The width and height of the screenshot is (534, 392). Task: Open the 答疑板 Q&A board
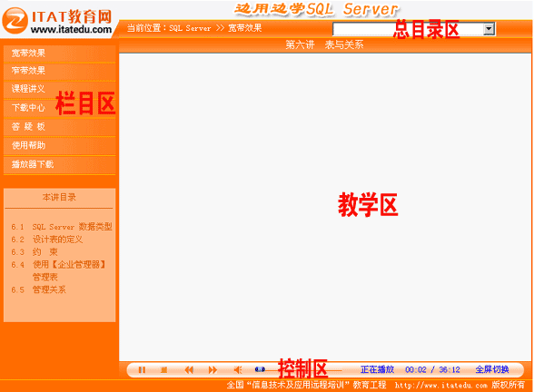[59, 127]
